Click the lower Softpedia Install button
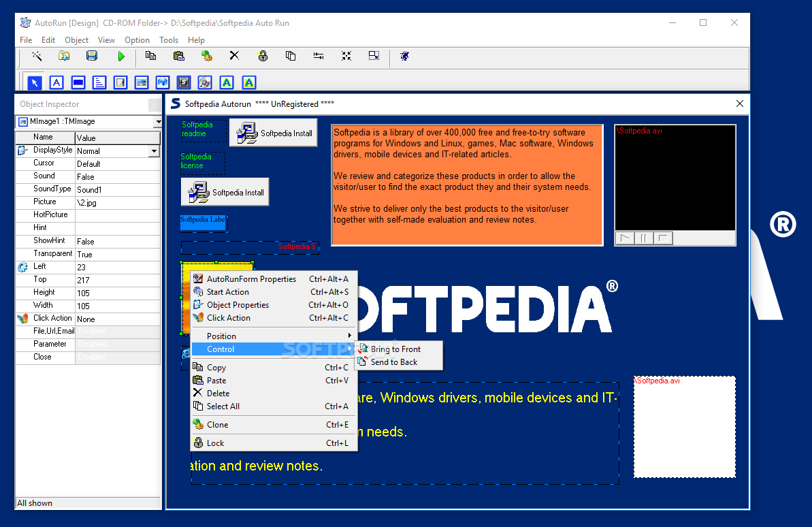 pos(225,192)
